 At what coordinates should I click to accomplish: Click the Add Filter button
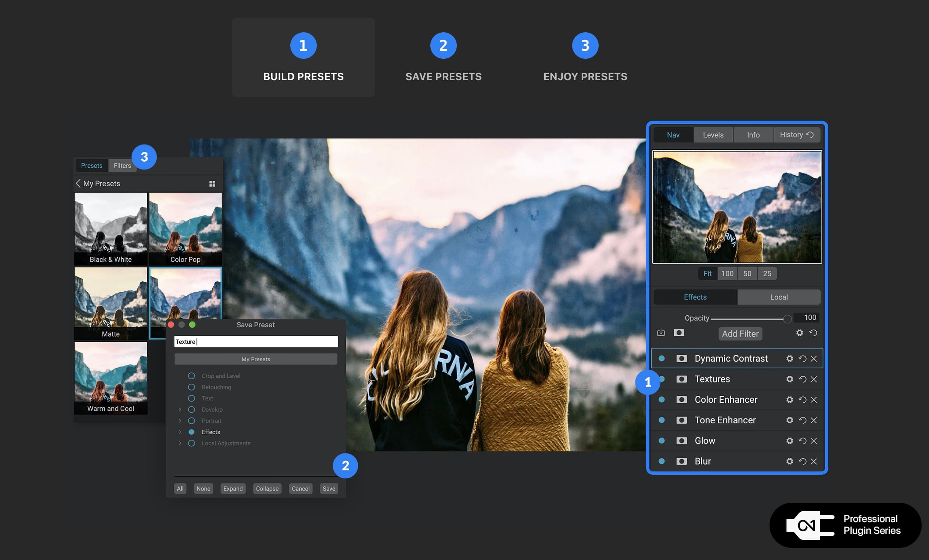740,334
